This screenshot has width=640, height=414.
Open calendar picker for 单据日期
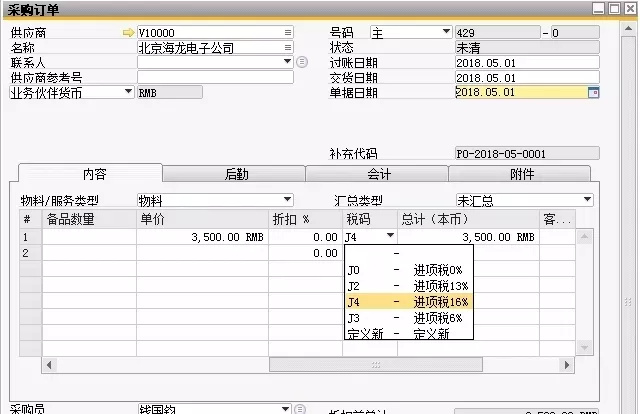(594, 92)
